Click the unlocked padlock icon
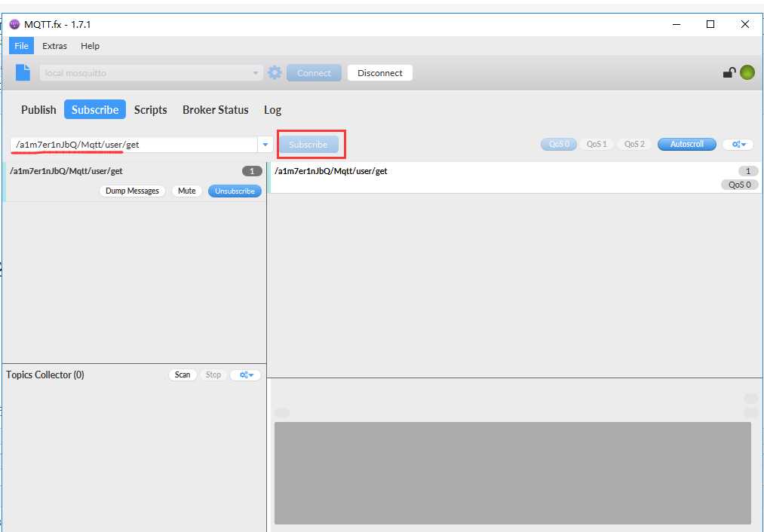The width and height of the screenshot is (764, 532). click(729, 72)
